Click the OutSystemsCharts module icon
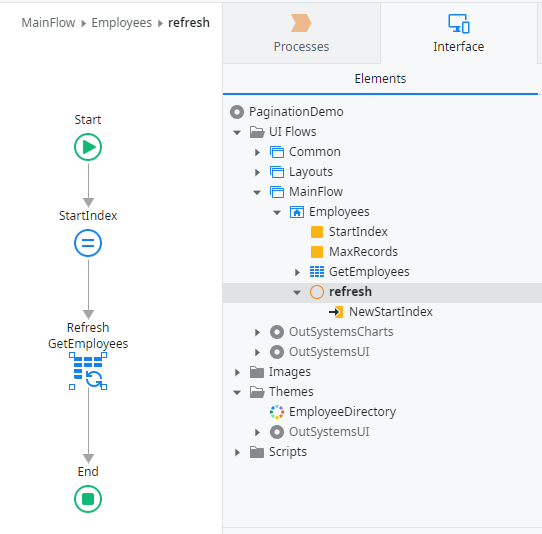 (x=277, y=332)
